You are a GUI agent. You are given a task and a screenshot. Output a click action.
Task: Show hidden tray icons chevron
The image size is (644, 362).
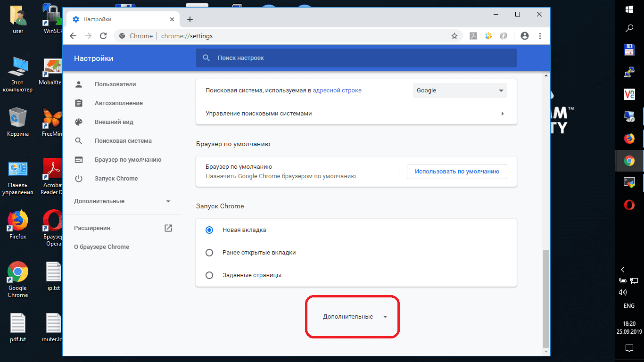(623, 270)
